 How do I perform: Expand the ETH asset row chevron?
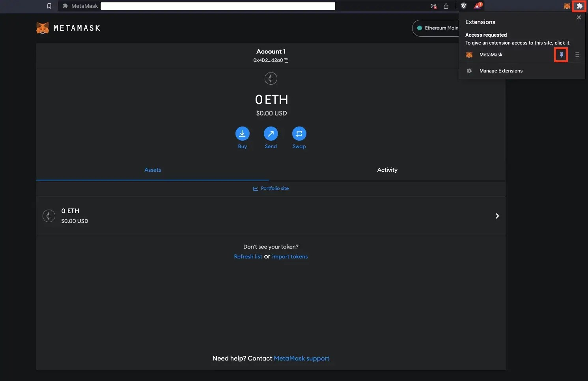[497, 216]
